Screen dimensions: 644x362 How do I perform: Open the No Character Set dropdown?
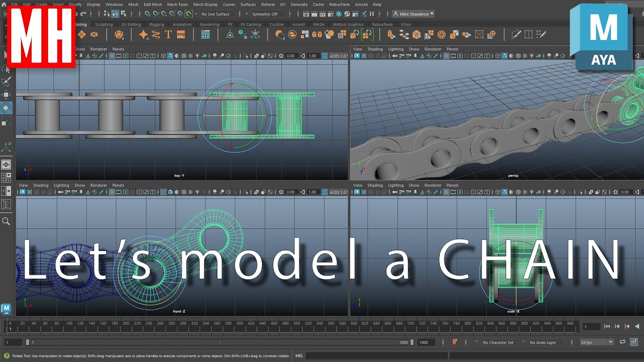point(498,342)
